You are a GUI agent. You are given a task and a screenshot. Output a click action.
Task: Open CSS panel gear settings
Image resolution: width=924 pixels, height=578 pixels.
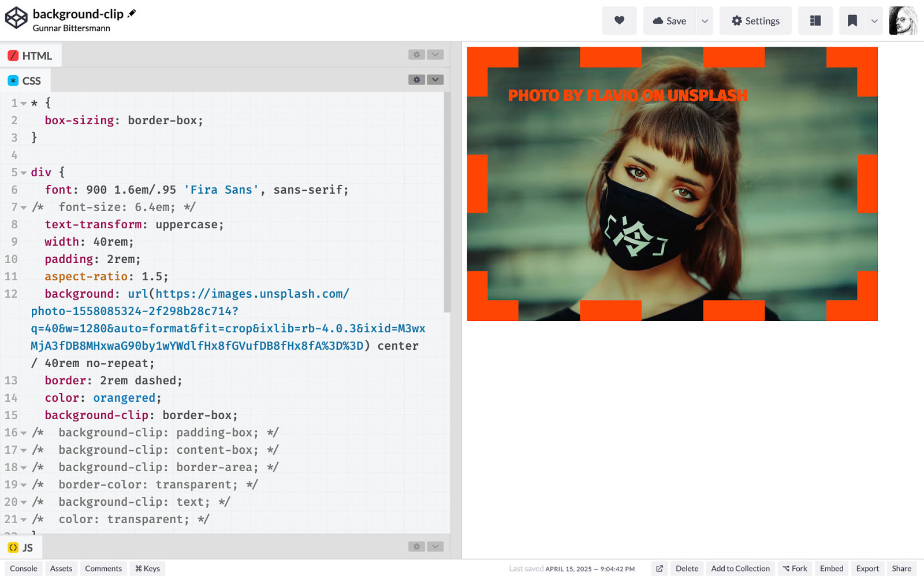click(x=416, y=80)
